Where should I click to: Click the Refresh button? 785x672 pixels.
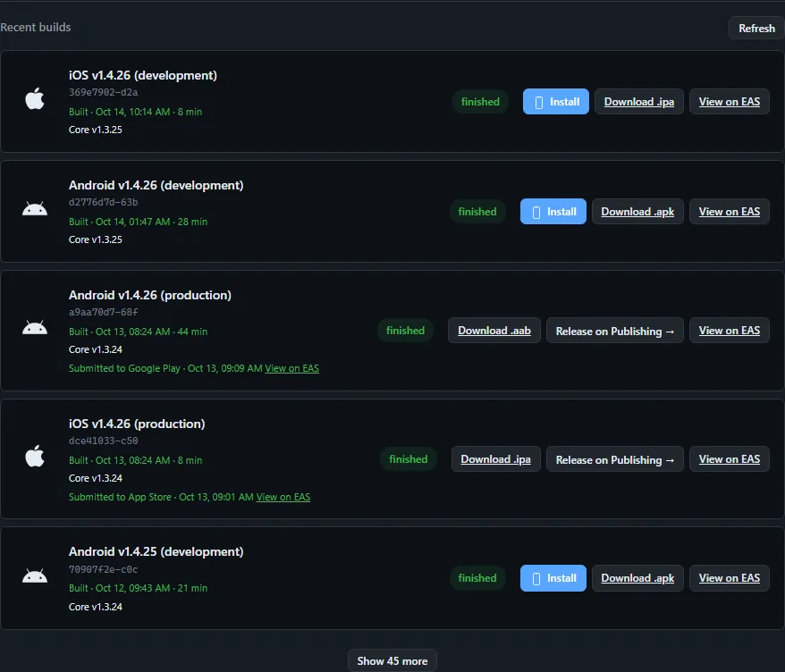[x=756, y=29]
